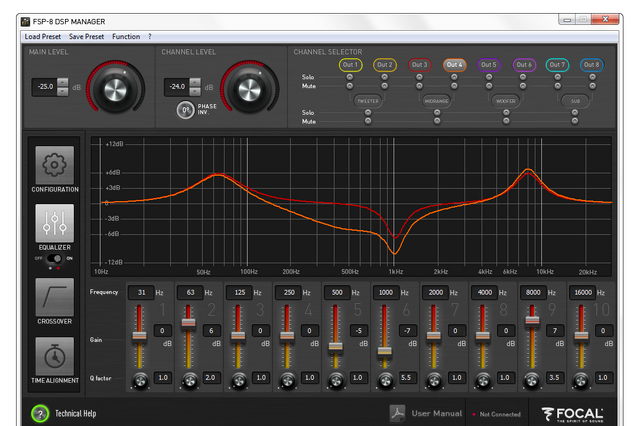The image size is (640, 426).
Task: Click the 63 Hz gain slider handle
Action: tap(188, 322)
